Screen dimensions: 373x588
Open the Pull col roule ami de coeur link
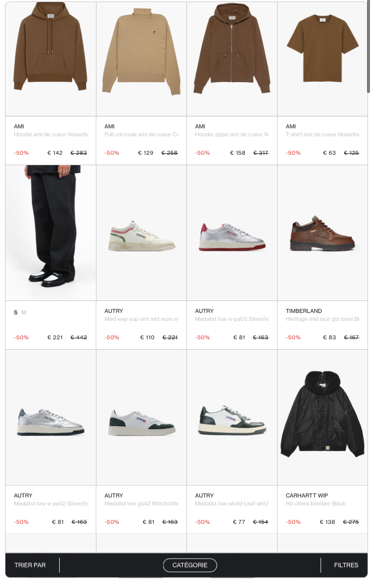(141, 134)
